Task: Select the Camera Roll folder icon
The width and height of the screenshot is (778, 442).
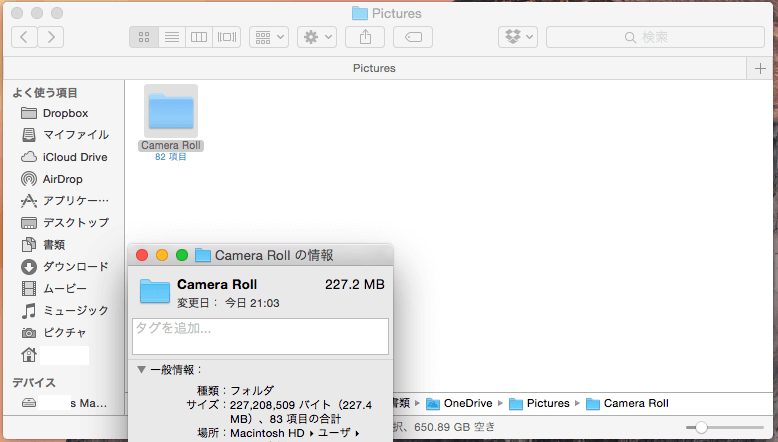Action: (x=171, y=112)
